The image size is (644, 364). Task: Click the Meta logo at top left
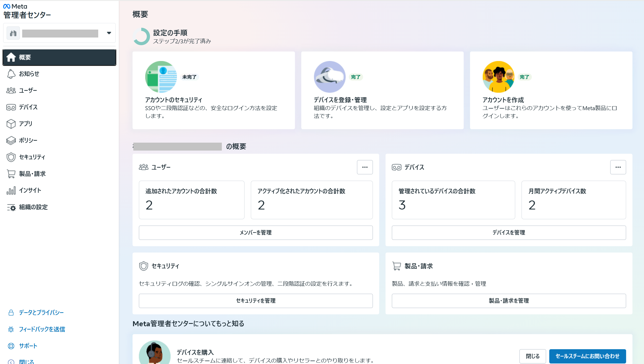pyautogui.click(x=15, y=6)
